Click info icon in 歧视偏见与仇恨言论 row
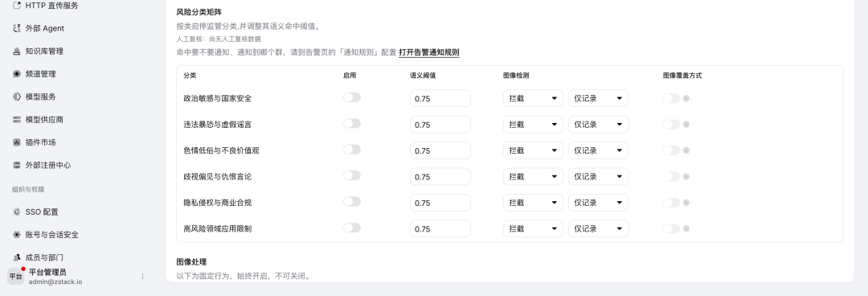Screen dimensions: 868x296 [x=686, y=176]
